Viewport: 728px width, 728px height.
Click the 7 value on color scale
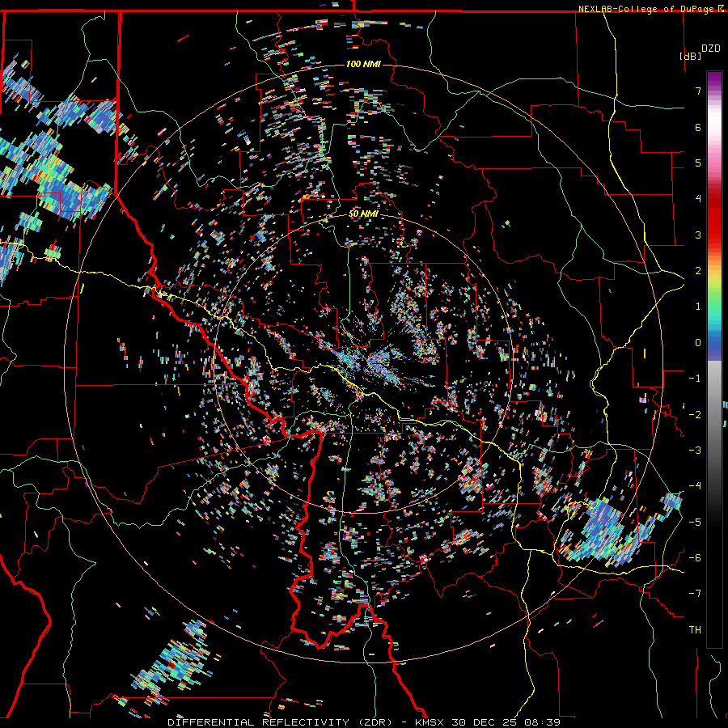coord(698,91)
